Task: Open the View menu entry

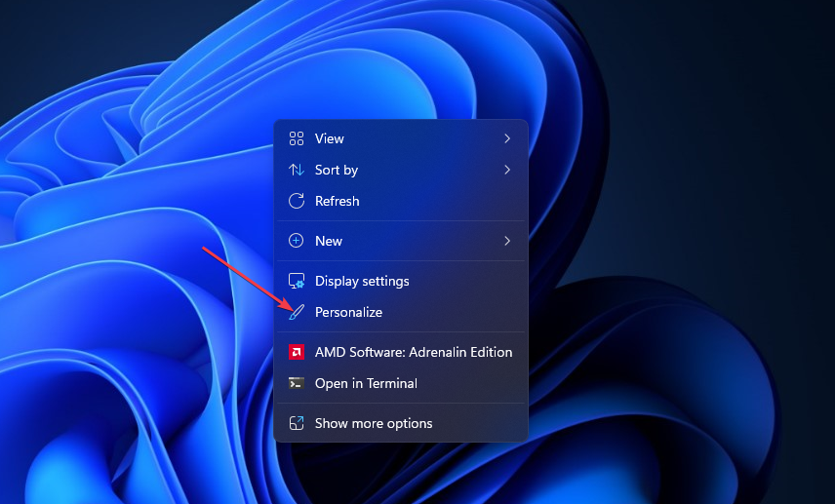Action: [401, 138]
